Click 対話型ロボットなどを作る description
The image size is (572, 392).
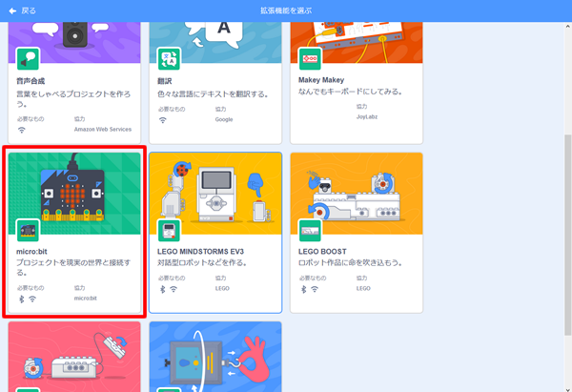pos(202,263)
